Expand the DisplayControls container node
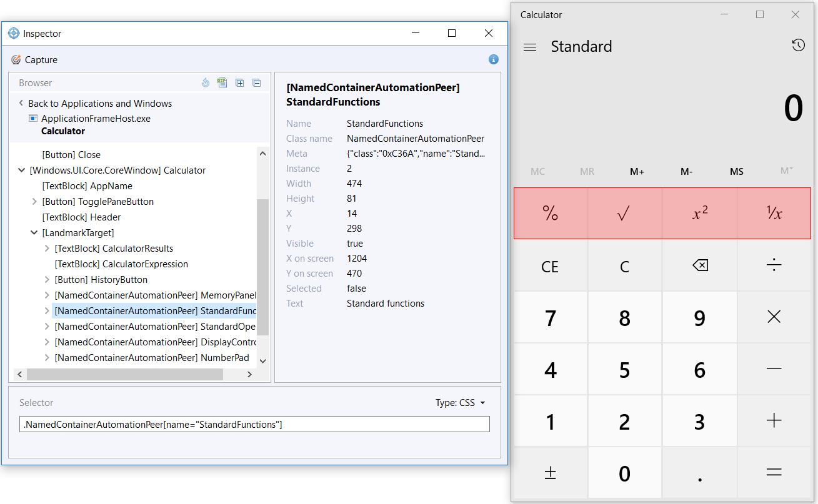818x504 pixels. tap(47, 342)
